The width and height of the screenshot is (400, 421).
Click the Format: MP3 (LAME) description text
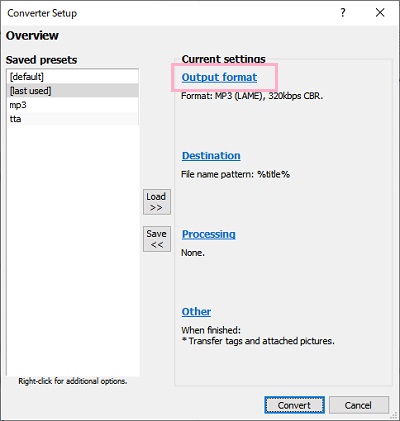coord(252,96)
